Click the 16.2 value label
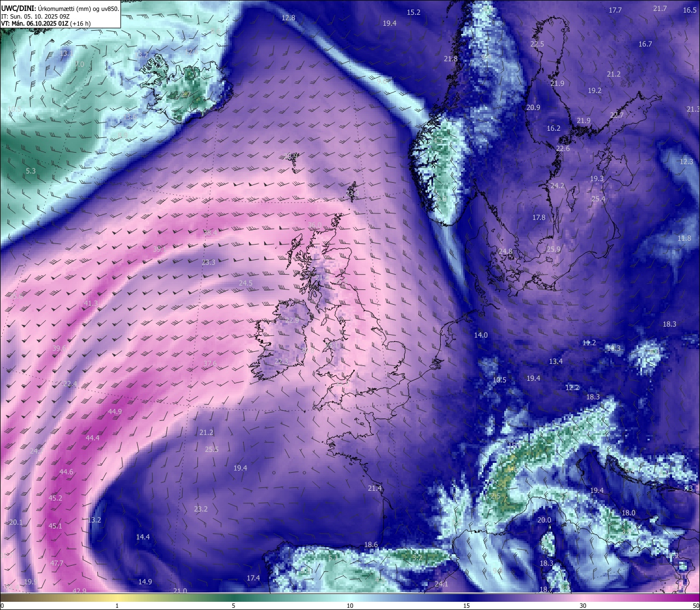The image size is (700, 610). pos(553,128)
